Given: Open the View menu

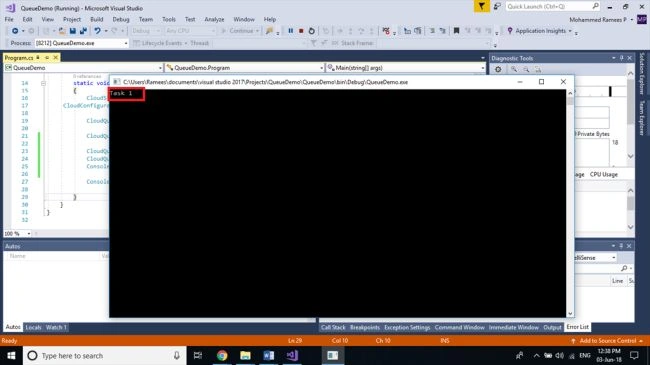Looking at the screenshot, I should 48,19.
